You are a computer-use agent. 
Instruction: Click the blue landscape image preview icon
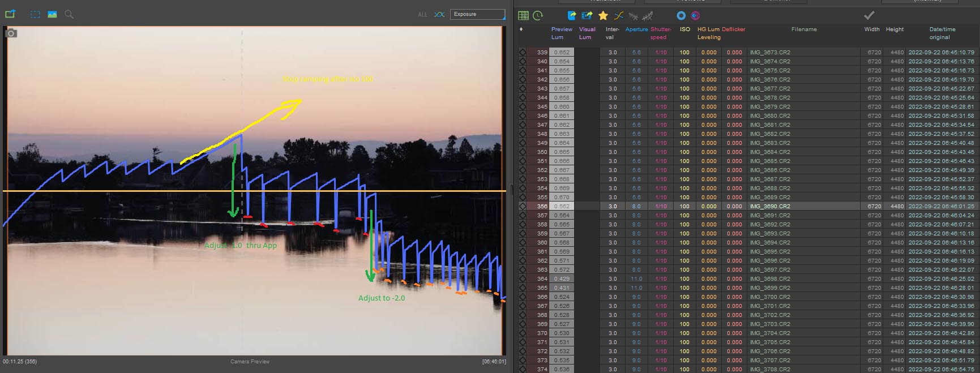click(52, 14)
